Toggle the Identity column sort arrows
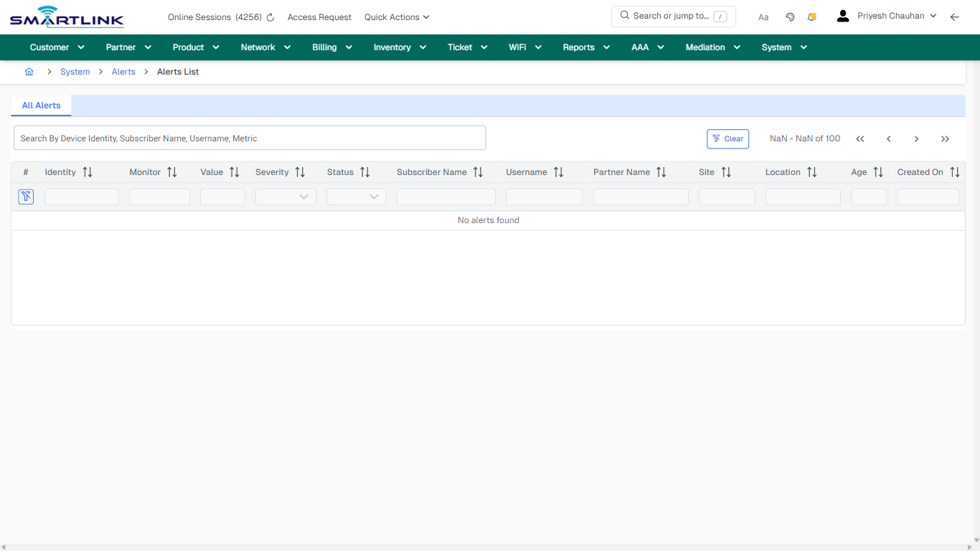 coord(86,171)
